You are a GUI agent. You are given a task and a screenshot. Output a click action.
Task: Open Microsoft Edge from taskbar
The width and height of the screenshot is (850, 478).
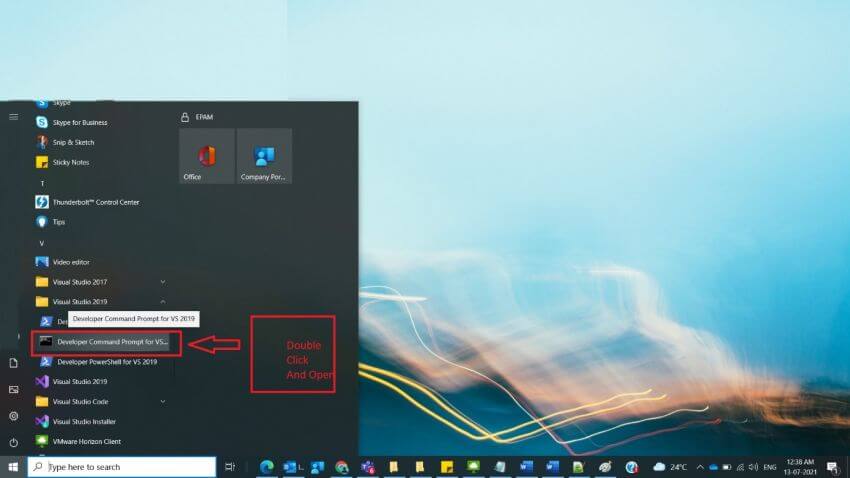pyautogui.click(x=266, y=467)
